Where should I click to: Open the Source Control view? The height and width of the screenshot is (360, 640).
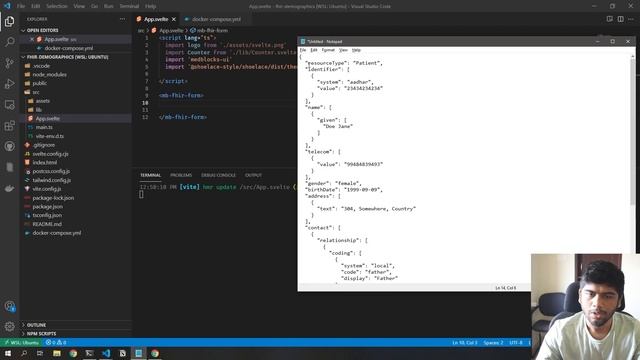(9, 63)
